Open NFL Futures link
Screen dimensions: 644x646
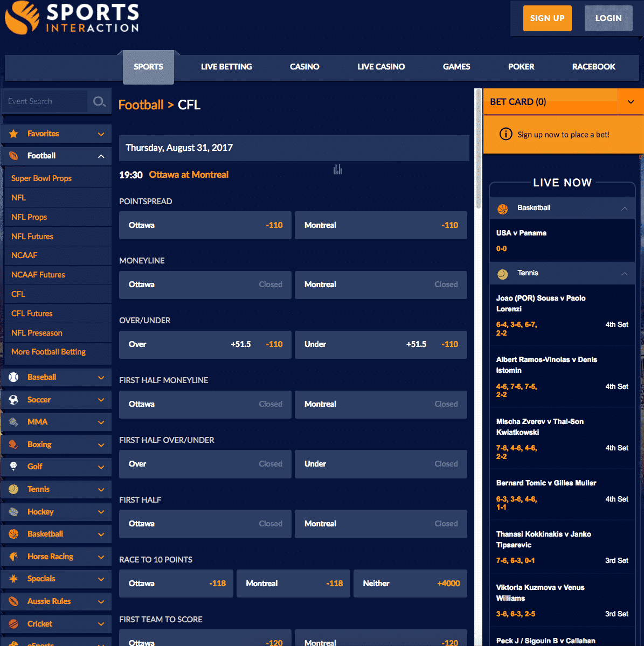32,237
